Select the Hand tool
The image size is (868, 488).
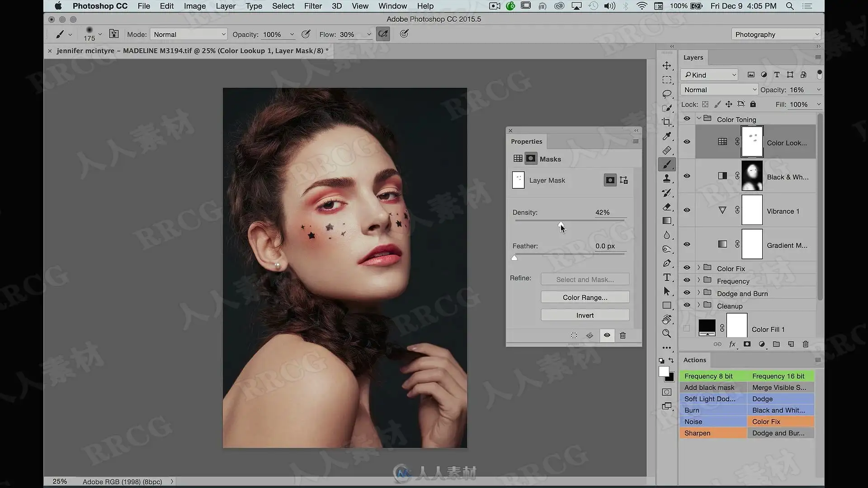pyautogui.click(x=667, y=320)
